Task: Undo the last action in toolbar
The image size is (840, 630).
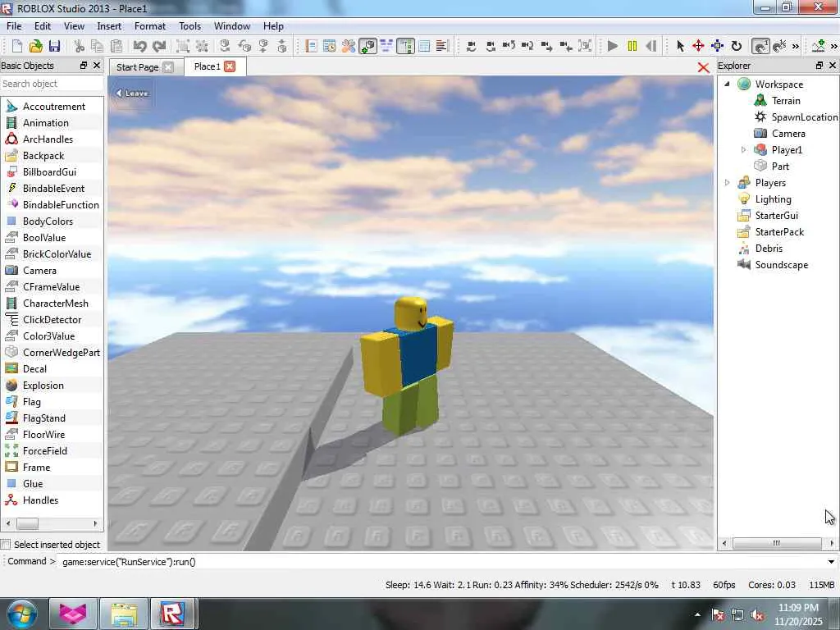Action: coord(139,46)
